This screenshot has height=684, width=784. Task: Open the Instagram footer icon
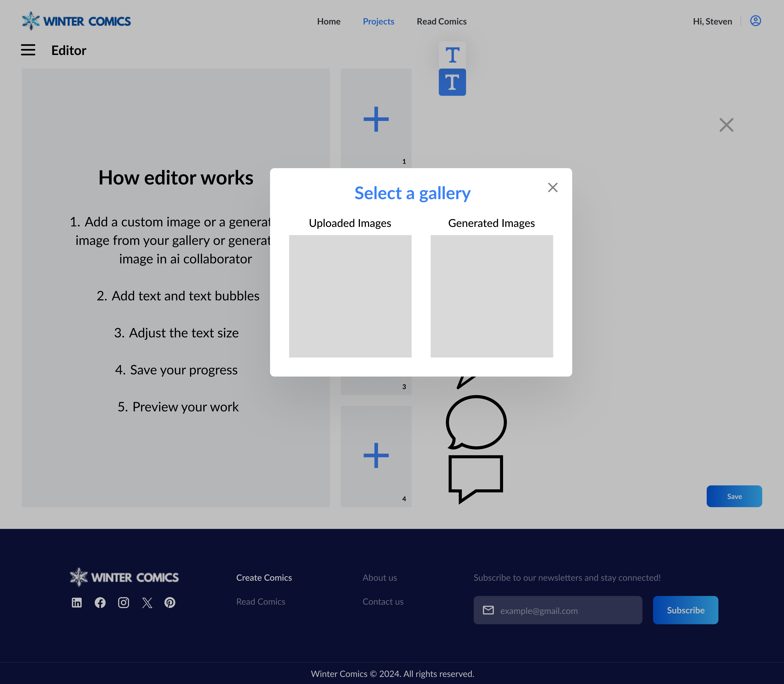pos(123,602)
